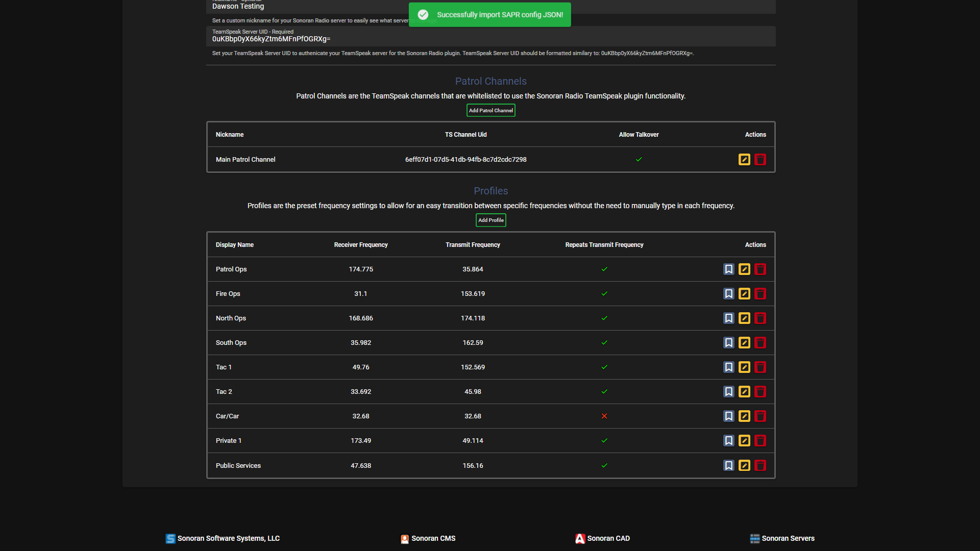Bookmark the Fire Ops profile
980x551 pixels.
click(x=729, y=294)
